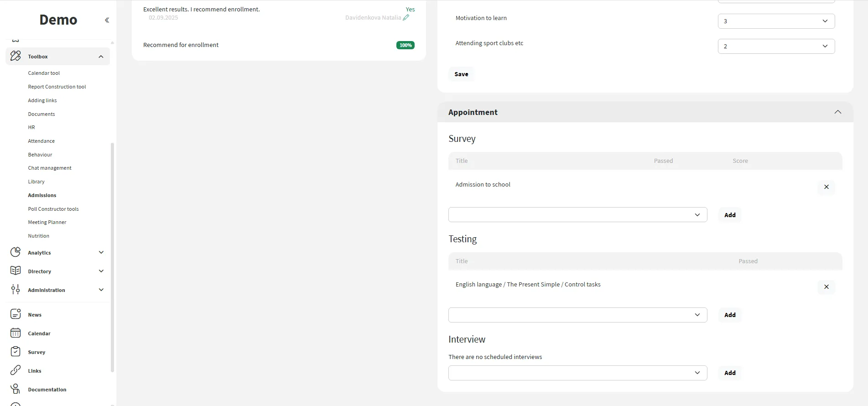Collapse the sidebar with double-chevron icon
Screen dimensions: 868x406
point(107,20)
